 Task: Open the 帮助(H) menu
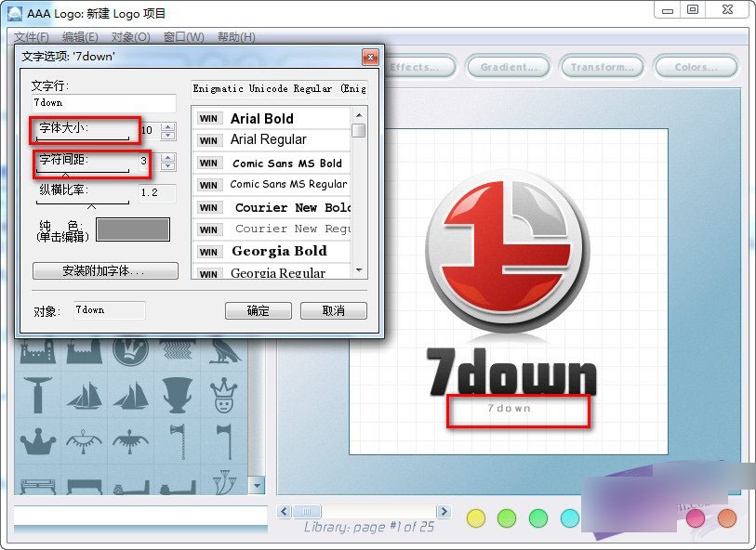(x=236, y=37)
